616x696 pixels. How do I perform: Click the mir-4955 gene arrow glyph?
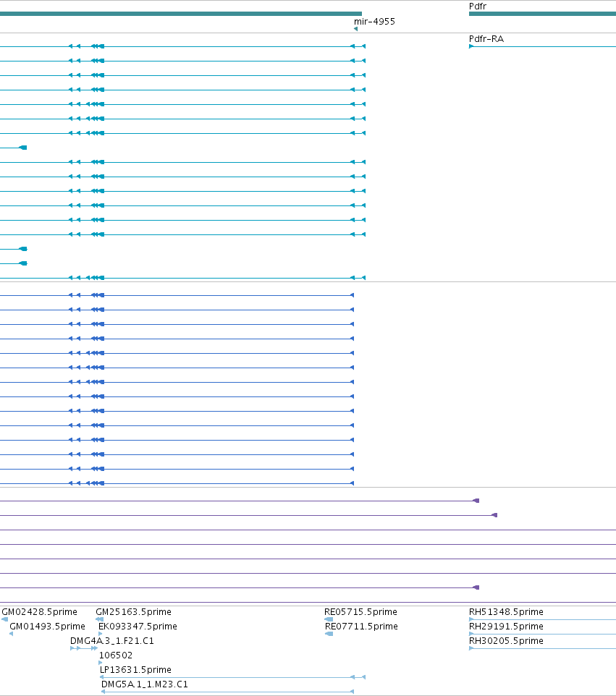tap(355, 29)
